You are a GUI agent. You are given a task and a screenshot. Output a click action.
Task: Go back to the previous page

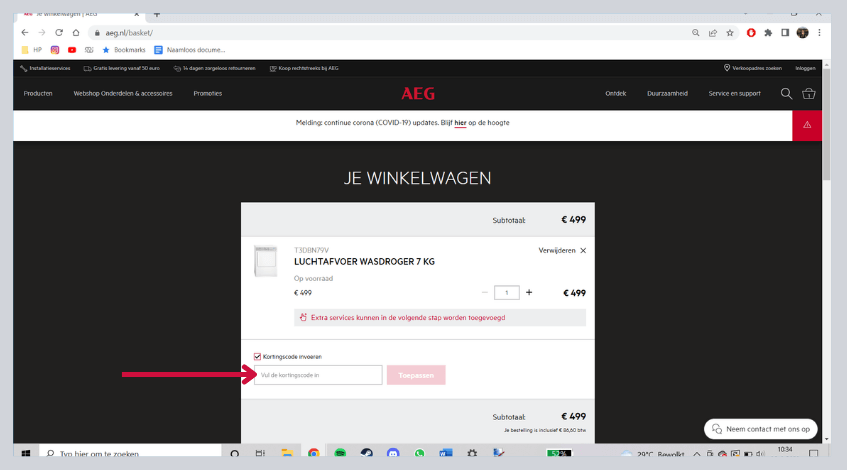tap(25, 33)
